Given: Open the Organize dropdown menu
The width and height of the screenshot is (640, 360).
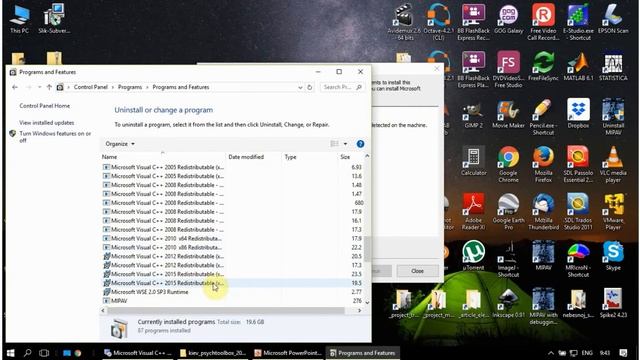Looking at the screenshot, I should pyautogui.click(x=120, y=144).
